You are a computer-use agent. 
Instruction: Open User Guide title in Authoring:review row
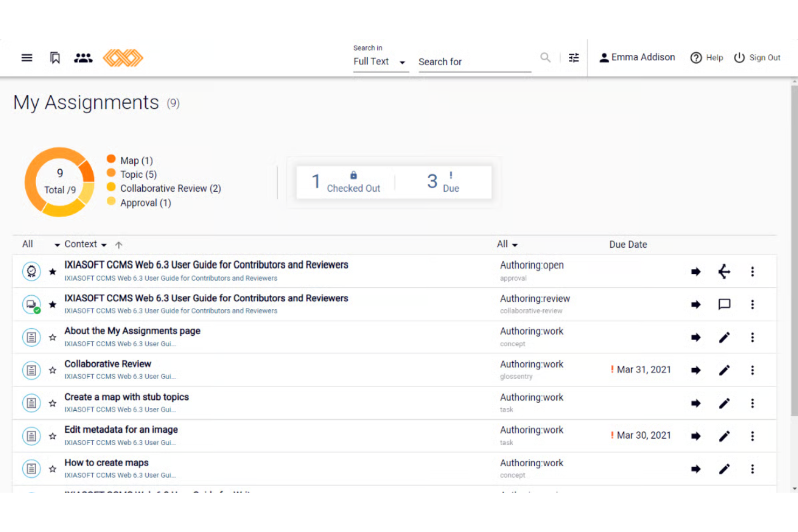click(207, 298)
